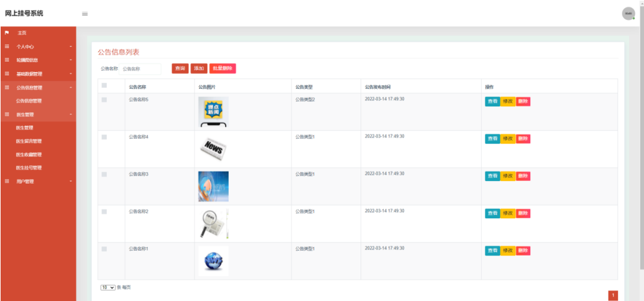Collapse the 公告信息管理 parent menu arrow

(71, 88)
